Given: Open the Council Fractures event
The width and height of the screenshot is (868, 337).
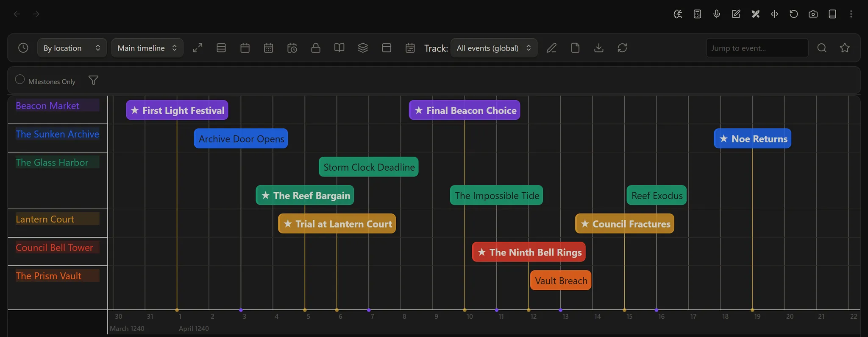Looking at the screenshot, I should 625,224.
